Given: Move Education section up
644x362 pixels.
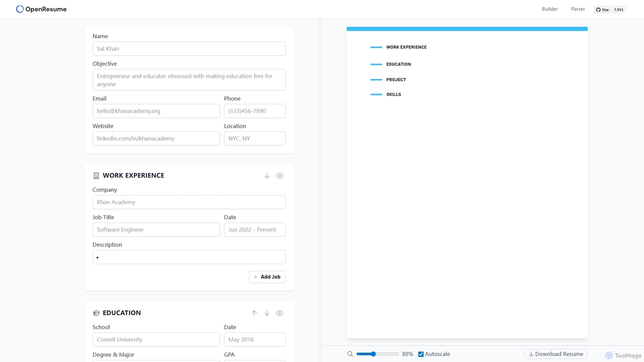Looking at the screenshot, I should tap(254, 313).
